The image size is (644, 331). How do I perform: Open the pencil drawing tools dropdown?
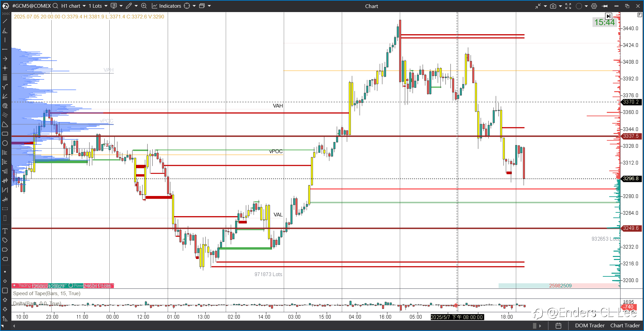pos(132,6)
